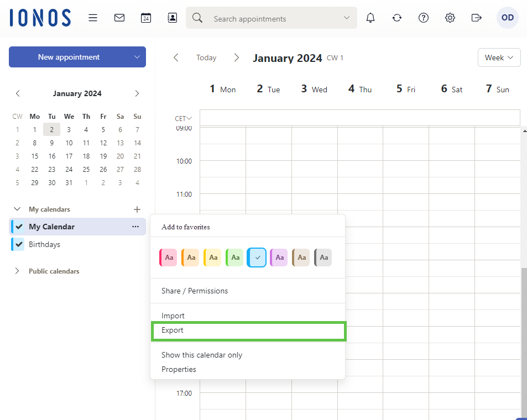Expand the Public calendars section
Screen dimensions: 527x420
(17, 271)
